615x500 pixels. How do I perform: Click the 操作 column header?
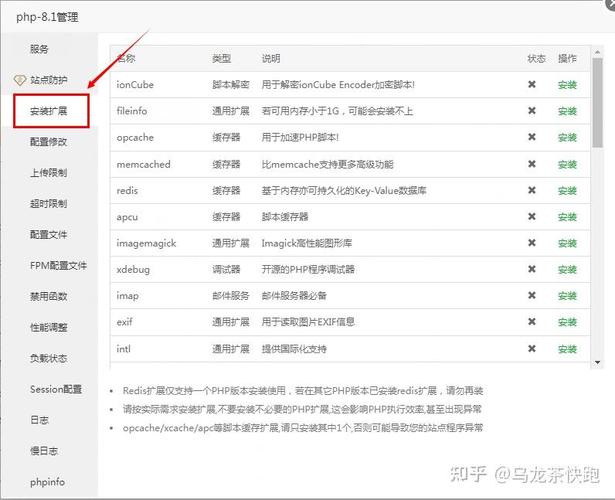click(x=567, y=58)
